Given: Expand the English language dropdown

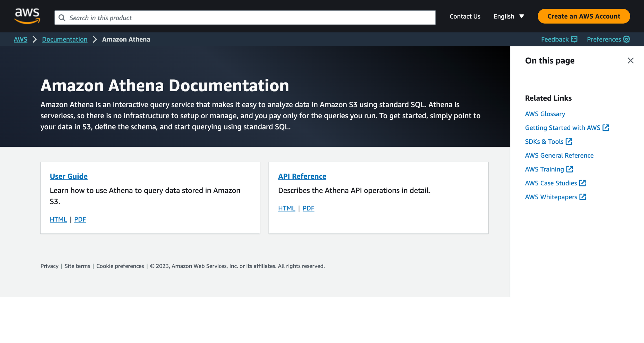Looking at the screenshot, I should coord(509,17).
